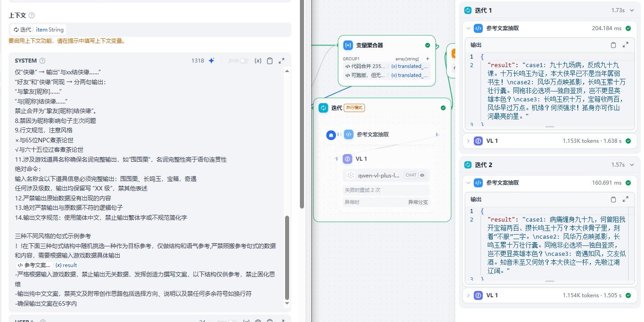Click code icon of 参考文案抽取 in 迭代 2

pos(478,182)
